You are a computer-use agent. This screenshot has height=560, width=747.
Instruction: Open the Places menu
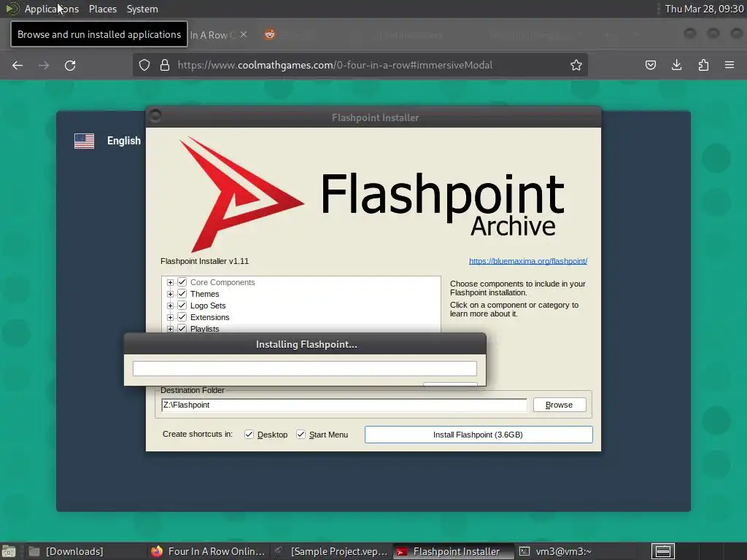pyautogui.click(x=103, y=9)
